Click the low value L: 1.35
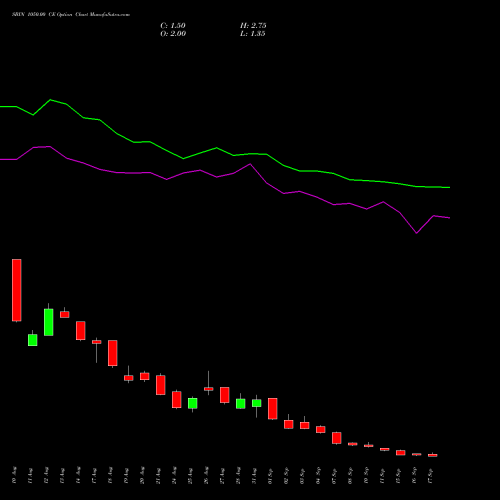Screen dimensions: 500x500 pyautogui.click(x=253, y=34)
